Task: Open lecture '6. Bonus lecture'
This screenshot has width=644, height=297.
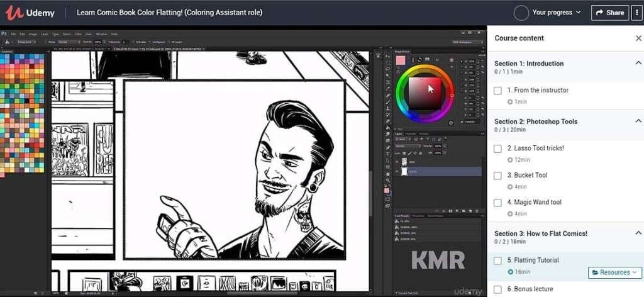Action: click(530, 289)
